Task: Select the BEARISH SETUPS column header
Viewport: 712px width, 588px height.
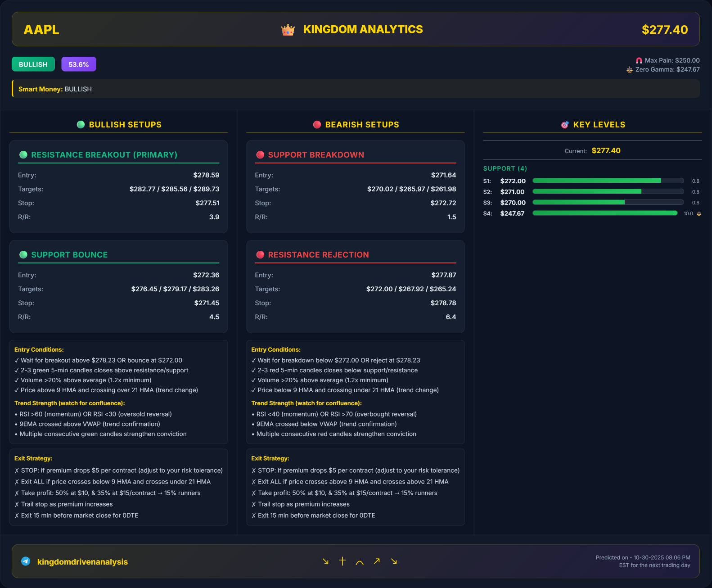Action: pyautogui.click(x=356, y=125)
